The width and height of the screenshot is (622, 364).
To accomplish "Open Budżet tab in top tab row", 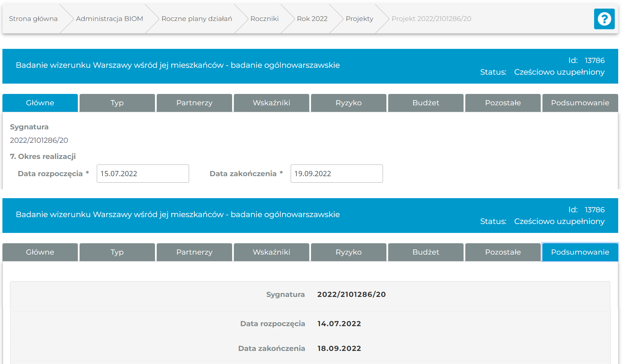I will coord(426,103).
